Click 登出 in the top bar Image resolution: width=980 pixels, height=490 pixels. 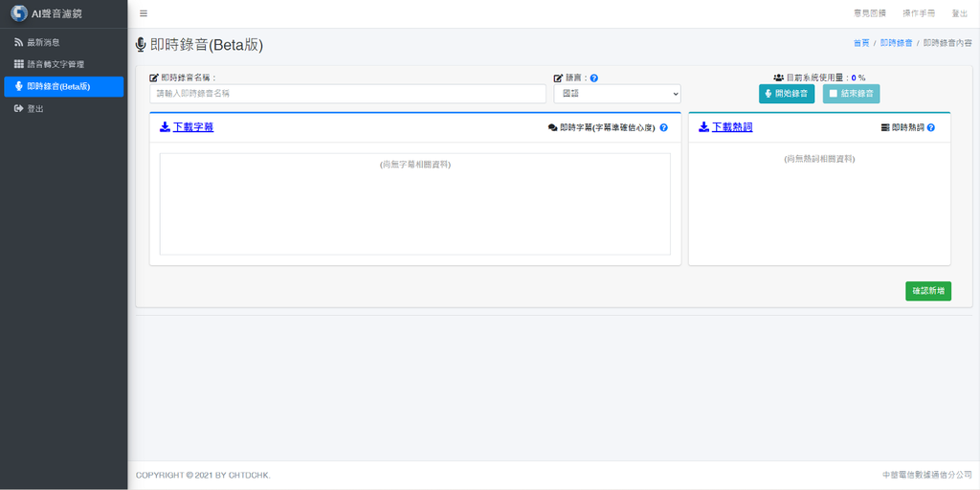tap(959, 13)
